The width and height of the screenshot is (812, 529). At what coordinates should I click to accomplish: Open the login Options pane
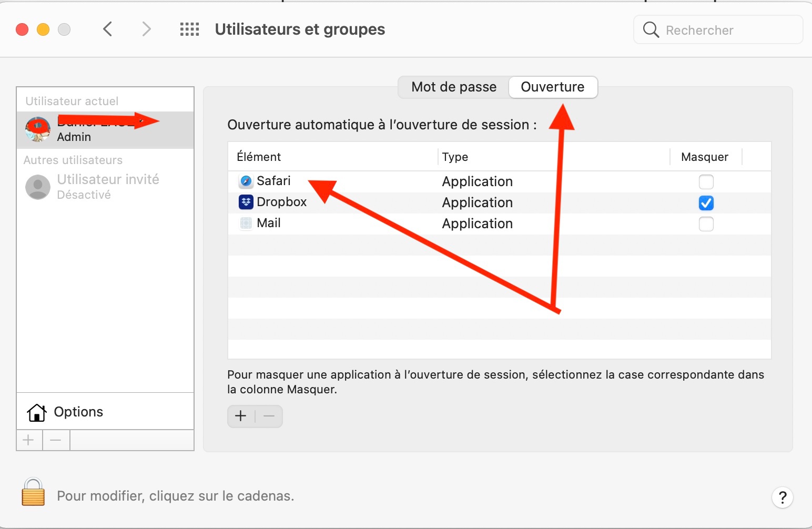(x=78, y=412)
